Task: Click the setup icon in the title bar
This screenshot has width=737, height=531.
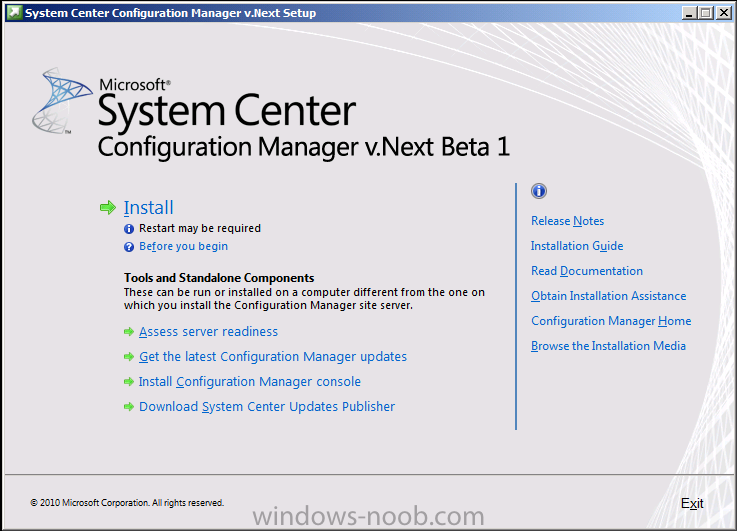Action: 14,13
